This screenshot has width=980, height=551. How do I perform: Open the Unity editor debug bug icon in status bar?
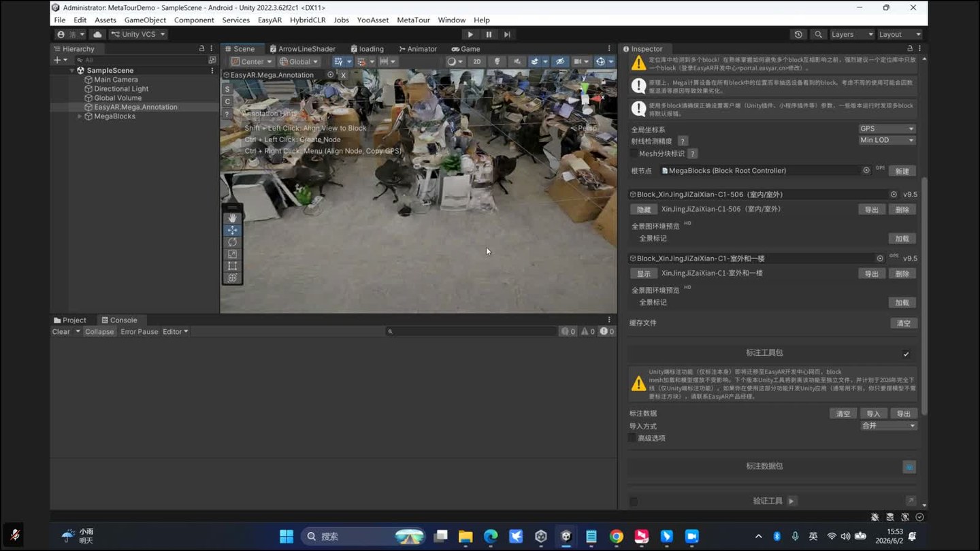[x=875, y=518]
